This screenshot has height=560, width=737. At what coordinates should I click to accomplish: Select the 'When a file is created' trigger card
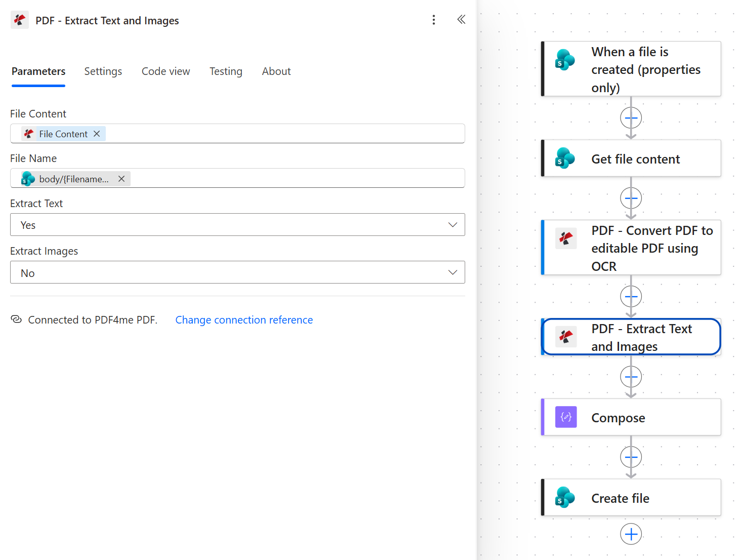tap(631, 69)
